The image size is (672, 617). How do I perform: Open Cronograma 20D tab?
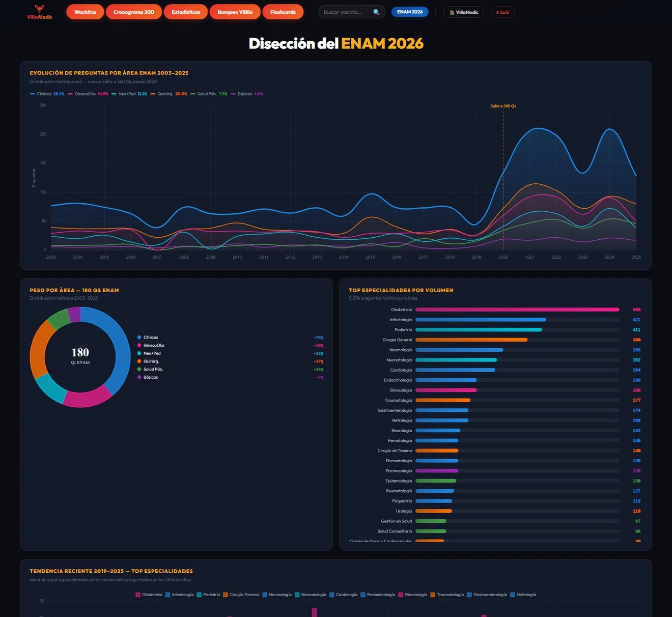(x=134, y=12)
